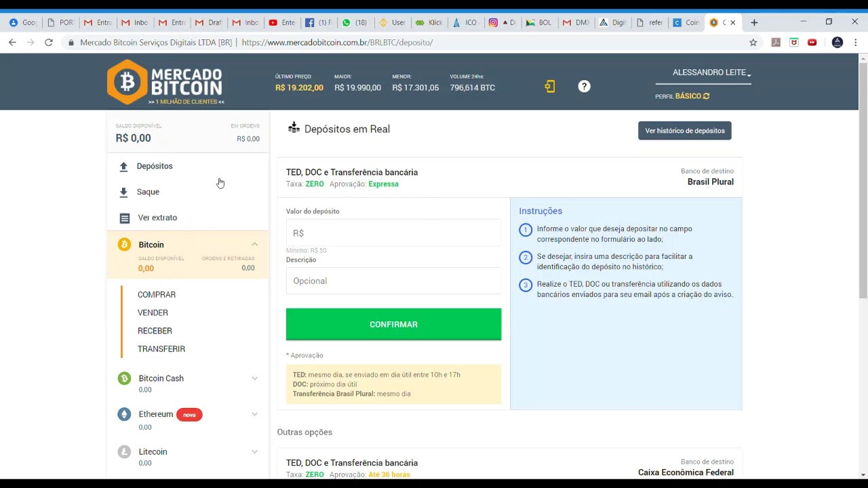Click Ver histórico de depósitos button
Image resolution: width=868 pixels, height=488 pixels.
pyautogui.click(x=685, y=131)
